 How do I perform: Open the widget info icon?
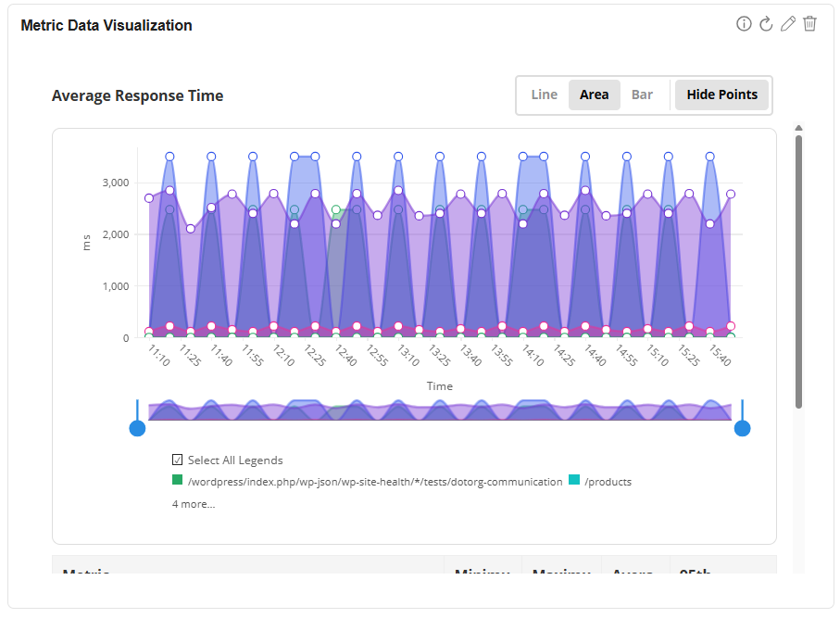pyautogui.click(x=744, y=23)
